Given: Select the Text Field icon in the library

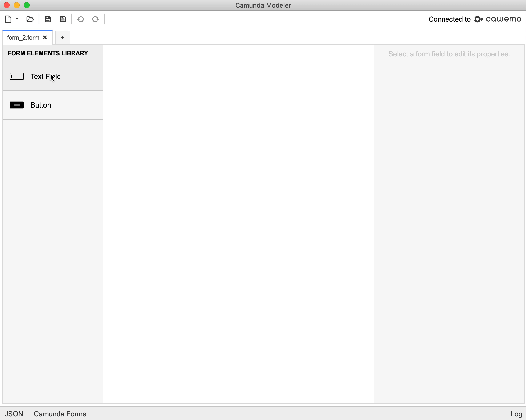Looking at the screenshot, I should [17, 76].
